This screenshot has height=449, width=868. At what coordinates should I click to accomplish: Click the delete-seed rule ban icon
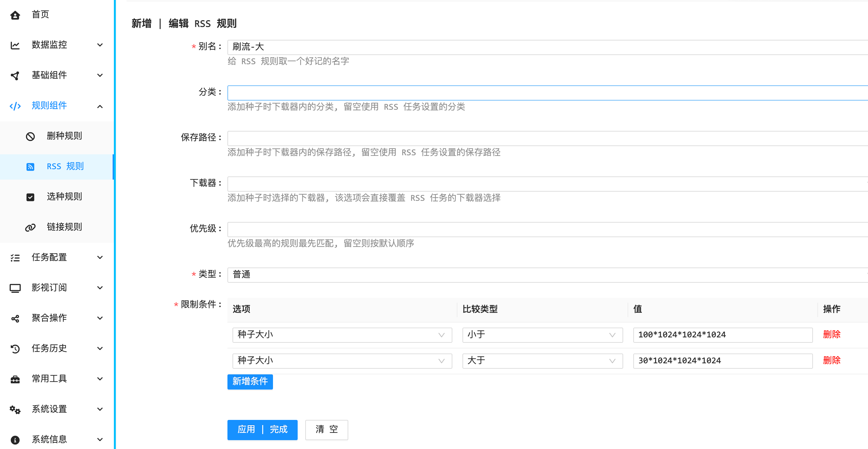click(30, 136)
